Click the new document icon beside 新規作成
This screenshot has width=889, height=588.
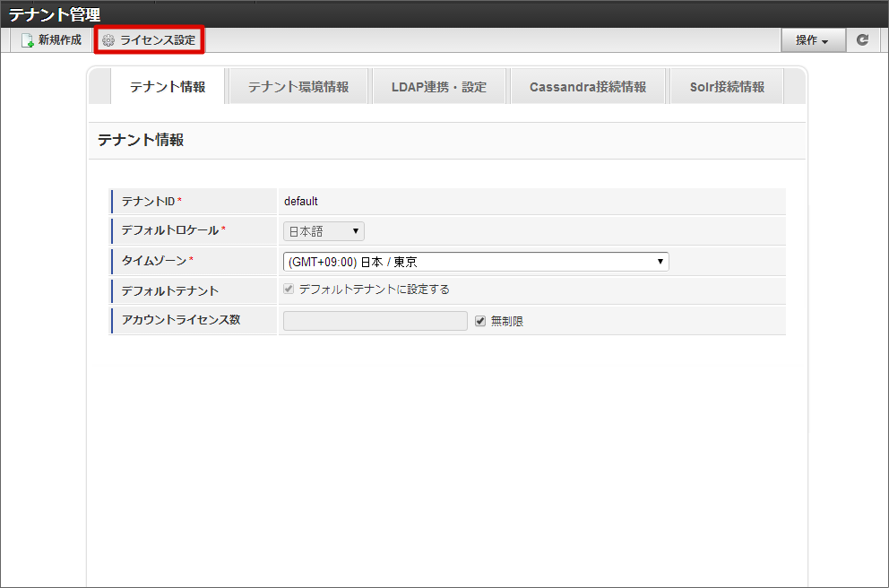27,40
